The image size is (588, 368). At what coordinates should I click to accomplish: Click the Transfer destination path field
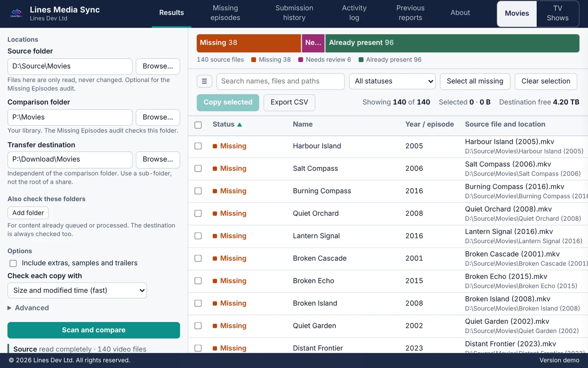70,159
